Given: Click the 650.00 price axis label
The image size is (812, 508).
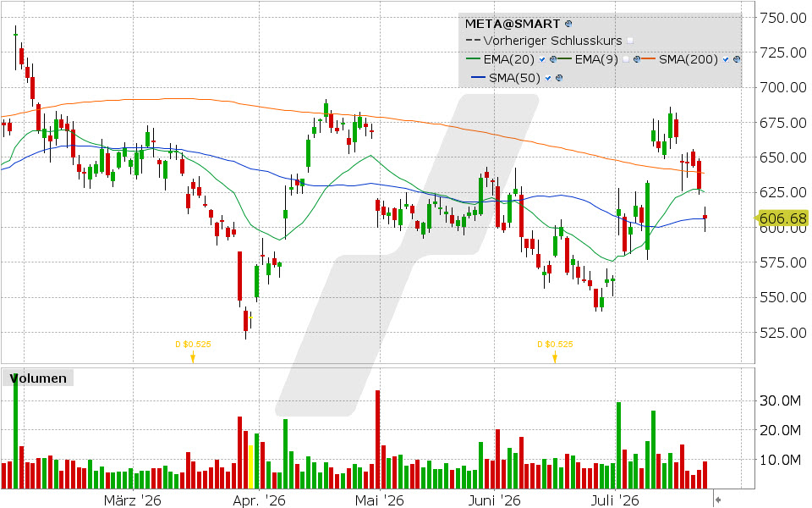Looking at the screenshot, I should pos(782,157).
